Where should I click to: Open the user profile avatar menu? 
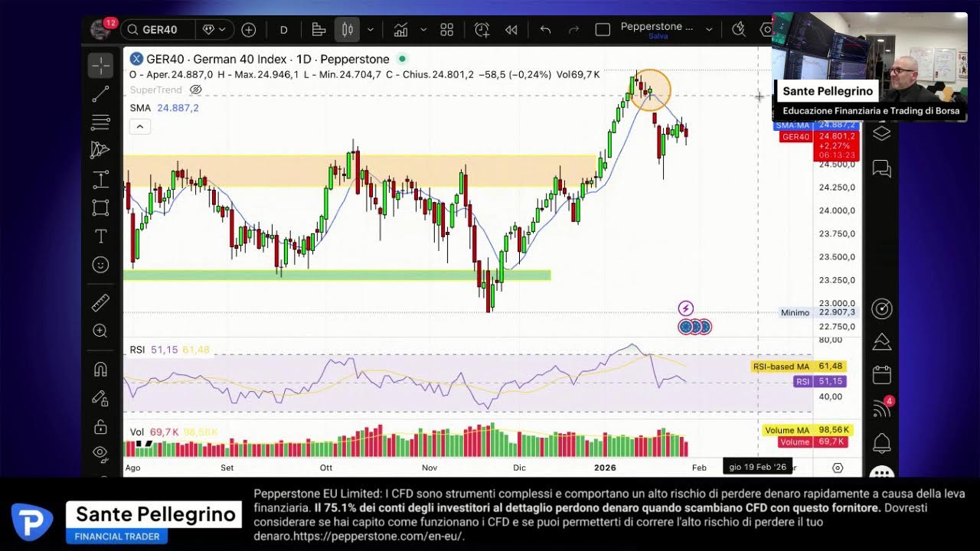(x=100, y=29)
